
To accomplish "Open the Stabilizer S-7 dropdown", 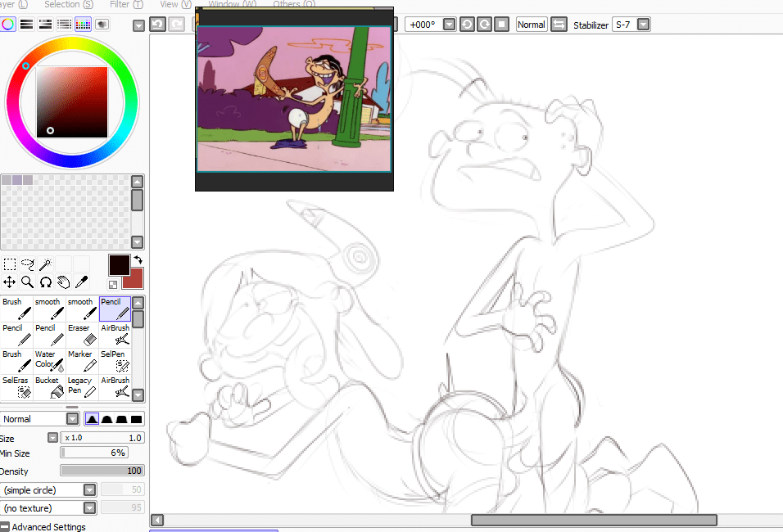I will [x=644, y=25].
